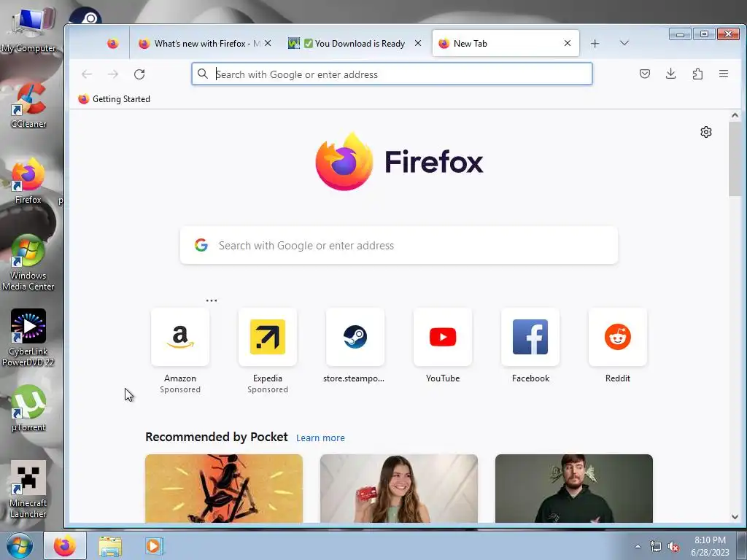
Task: Follow the Pocket Learn more link
Action: [321, 438]
